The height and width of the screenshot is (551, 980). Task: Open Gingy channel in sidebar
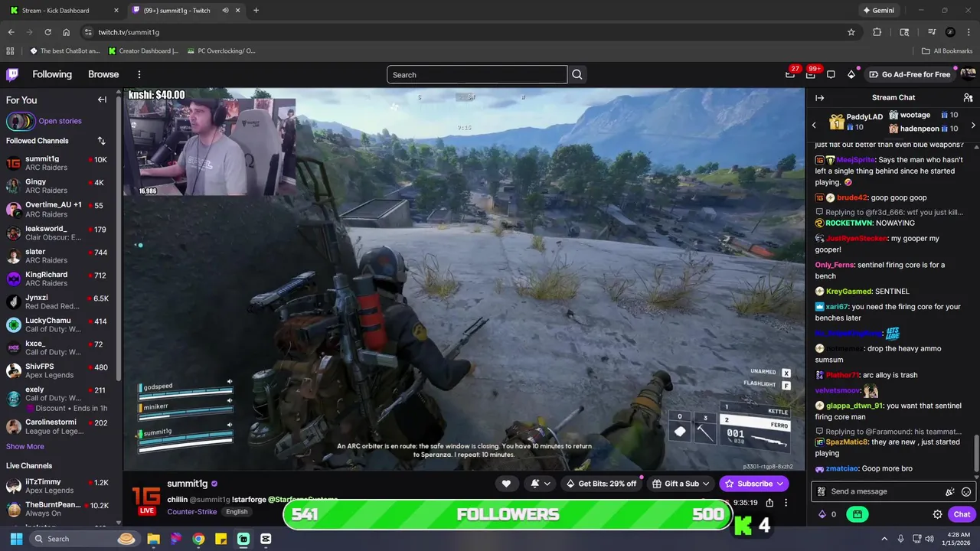57,187
